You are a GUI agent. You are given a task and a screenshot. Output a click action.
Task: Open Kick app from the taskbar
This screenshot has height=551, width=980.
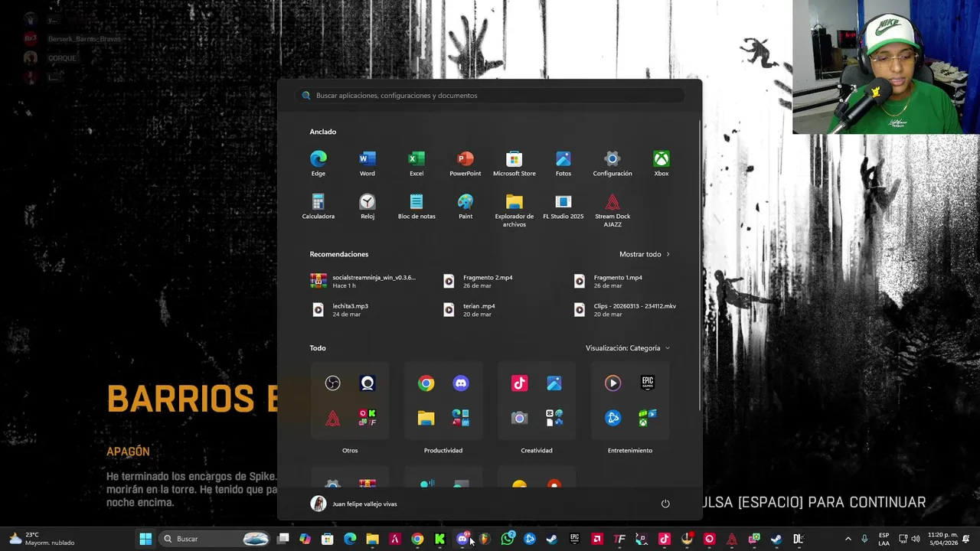point(439,539)
